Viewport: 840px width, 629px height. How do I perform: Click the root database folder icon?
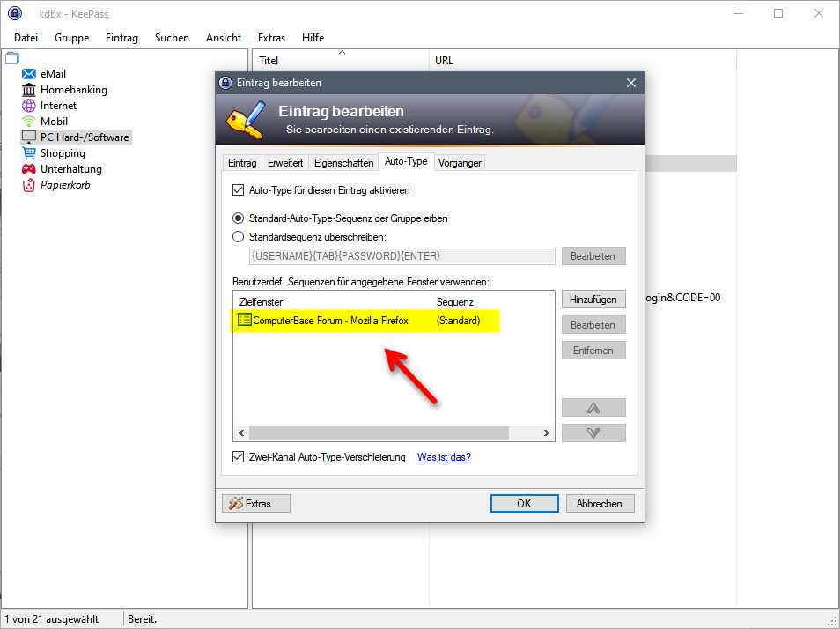pyautogui.click(x=11, y=58)
